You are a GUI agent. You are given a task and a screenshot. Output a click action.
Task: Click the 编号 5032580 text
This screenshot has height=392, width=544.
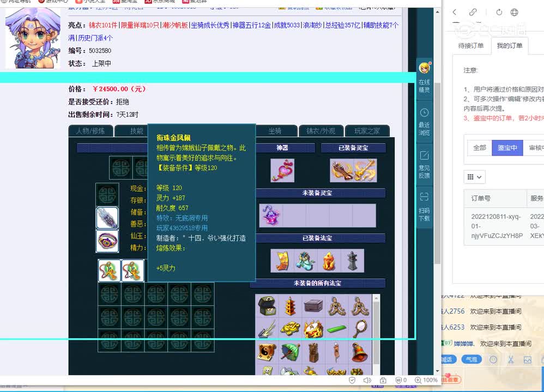[89, 51]
